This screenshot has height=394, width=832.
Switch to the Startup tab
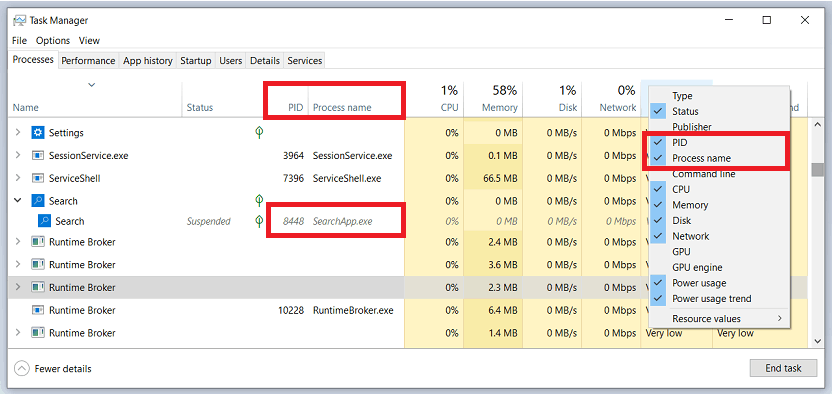pyautogui.click(x=196, y=60)
